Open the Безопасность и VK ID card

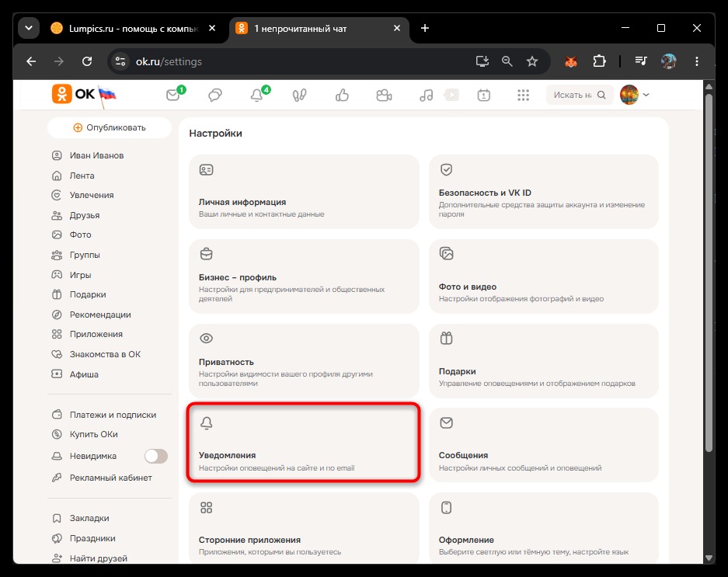[x=544, y=192]
